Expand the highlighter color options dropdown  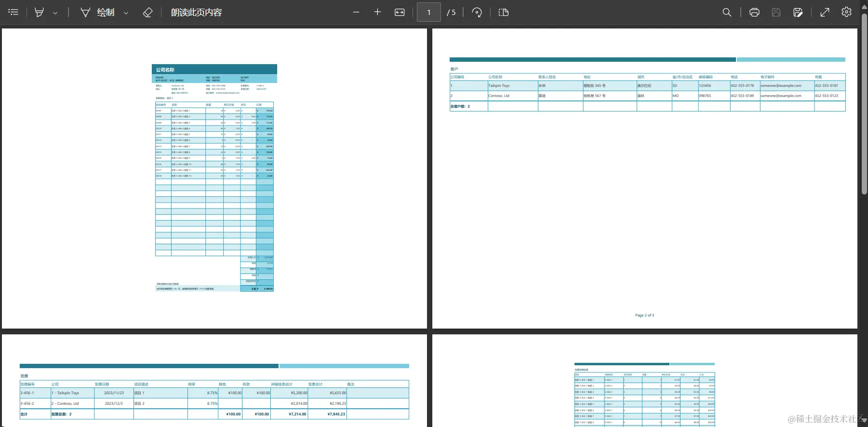55,13
